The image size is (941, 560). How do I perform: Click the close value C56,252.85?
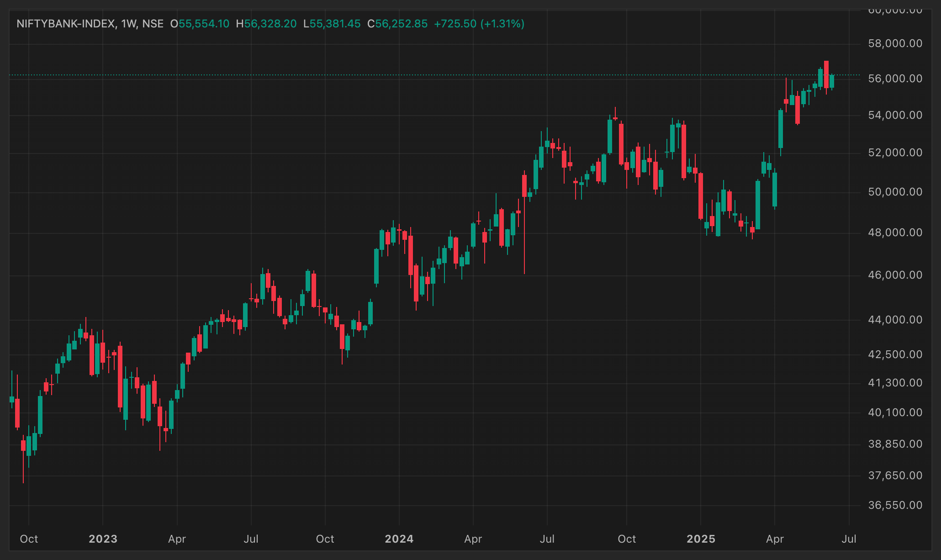click(397, 24)
